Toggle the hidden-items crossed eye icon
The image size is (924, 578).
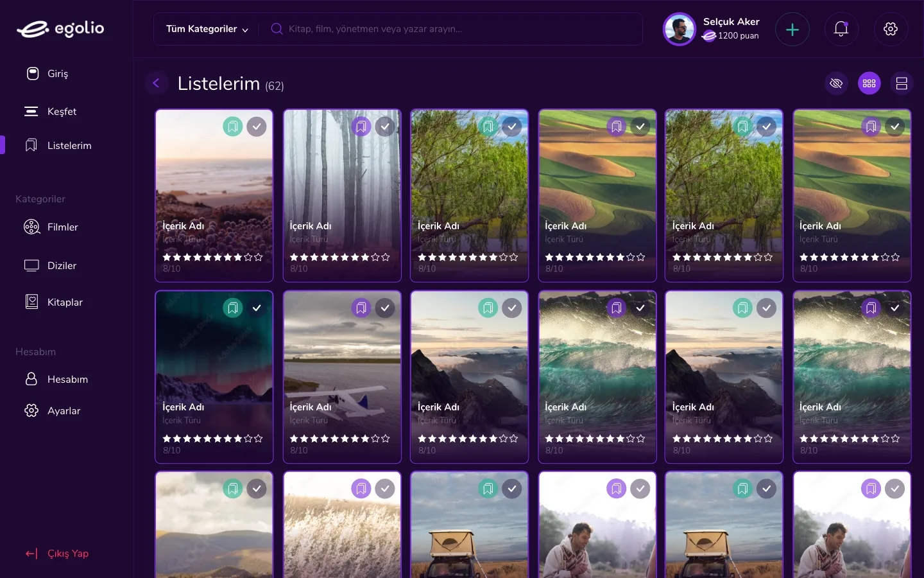836,83
